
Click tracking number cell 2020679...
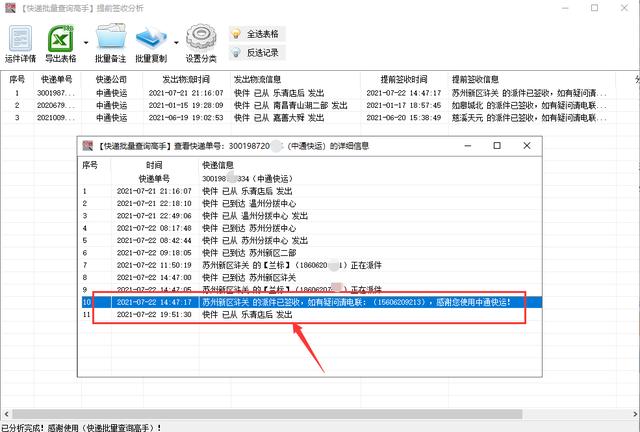tap(56, 105)
